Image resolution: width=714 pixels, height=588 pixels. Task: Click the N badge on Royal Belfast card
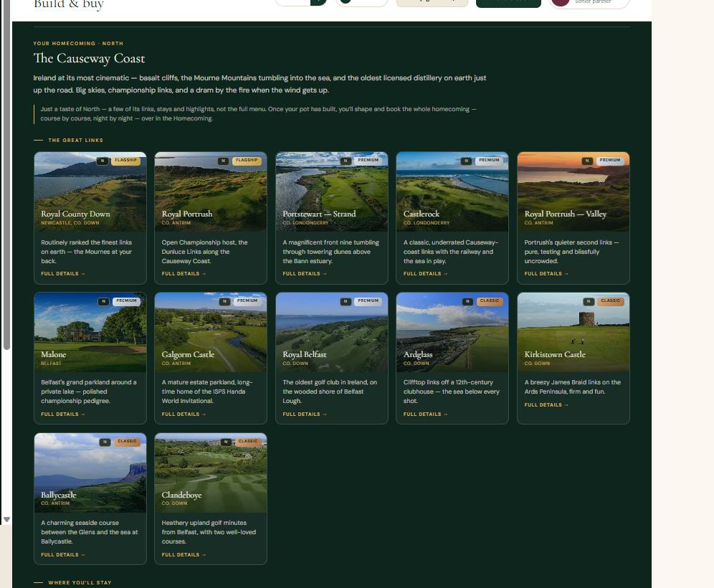[x=346, y=301]
